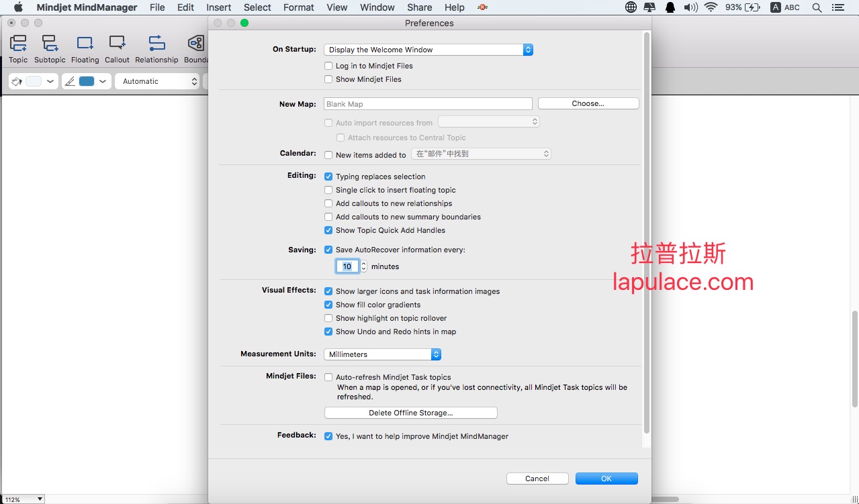This screenshot has width=859, height=504.
Task: Check Add callouts to new summary boundaries
Action: coord(328,217)
